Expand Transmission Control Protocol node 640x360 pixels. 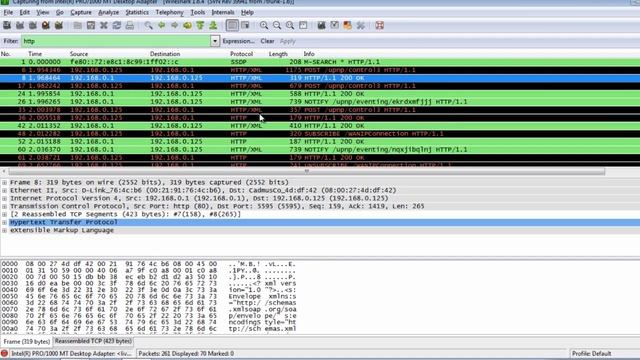[4, 206]
